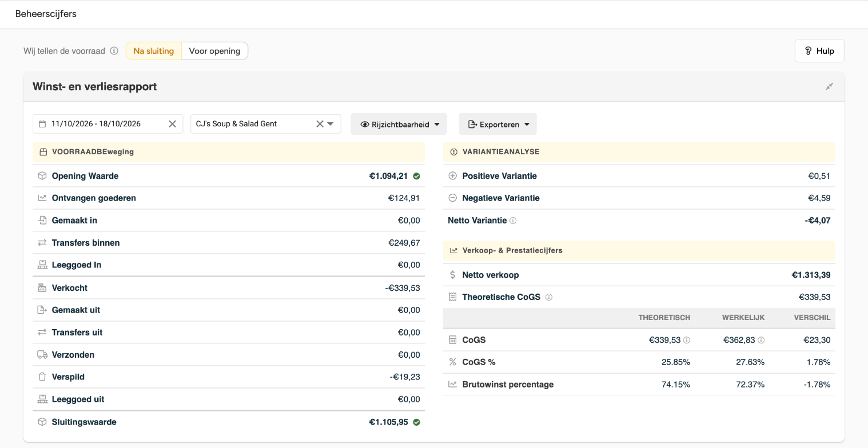The height and width of the screenshot is (448, 868).
Task: Click info icon next to Theoretische CoGS
Action: tap(549, 297)
